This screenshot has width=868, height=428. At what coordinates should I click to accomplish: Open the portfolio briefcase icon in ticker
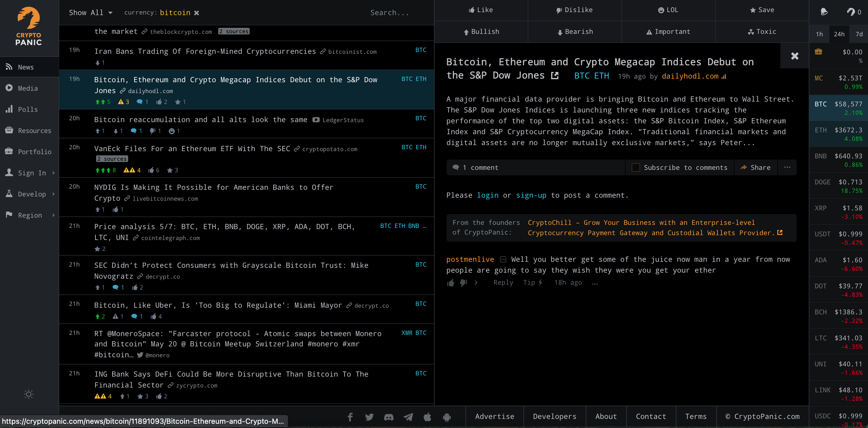pos(818,52)
